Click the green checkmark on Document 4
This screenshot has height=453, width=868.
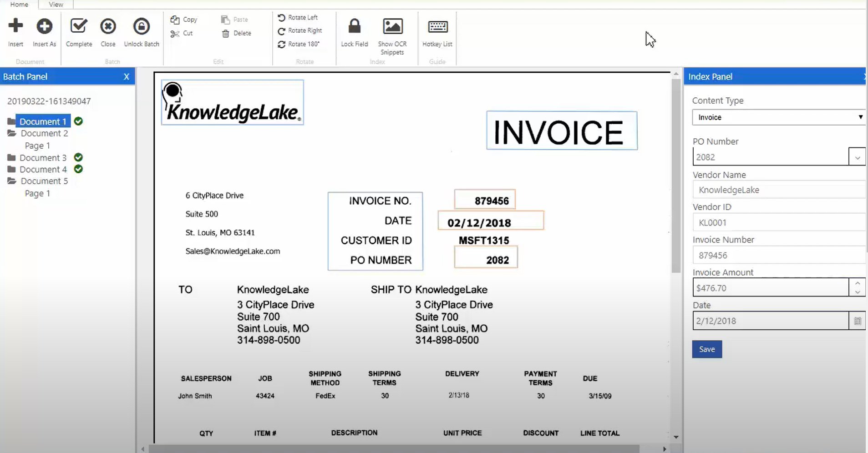point(78,169)
